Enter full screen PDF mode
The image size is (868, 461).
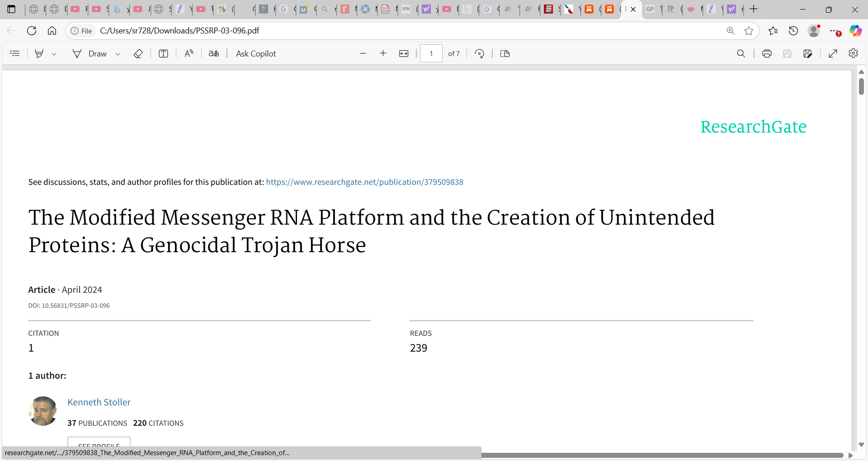tap(833, 53)
